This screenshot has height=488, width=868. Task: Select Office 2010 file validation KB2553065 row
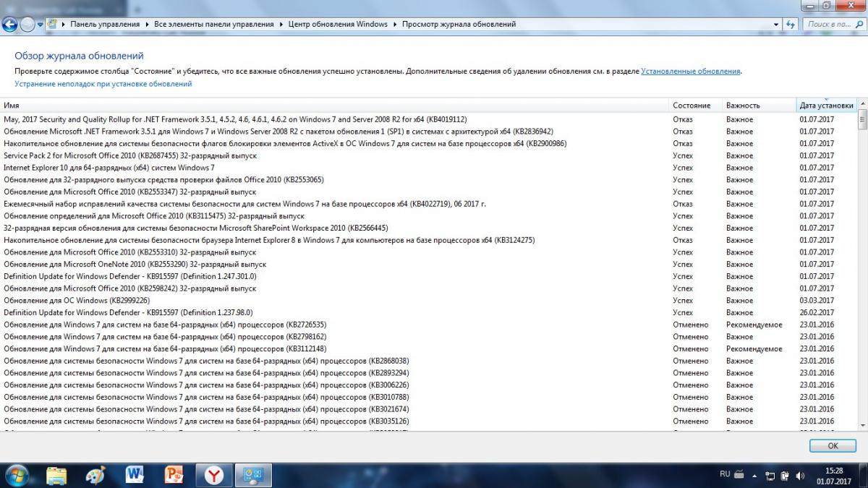(x=429, y=179)
